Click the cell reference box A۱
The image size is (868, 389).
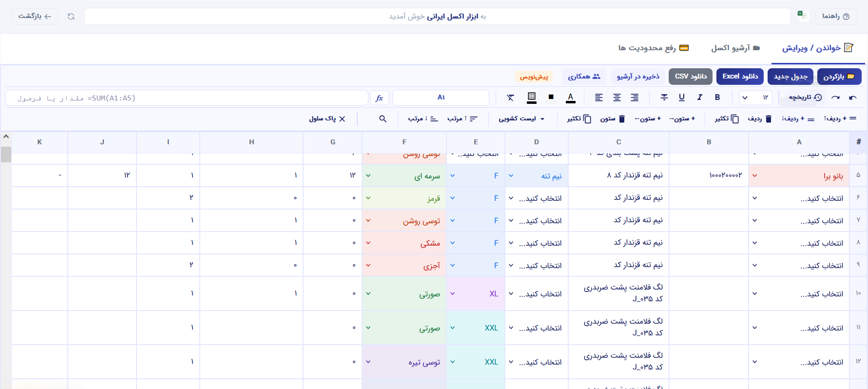click(x=441, y=97)
